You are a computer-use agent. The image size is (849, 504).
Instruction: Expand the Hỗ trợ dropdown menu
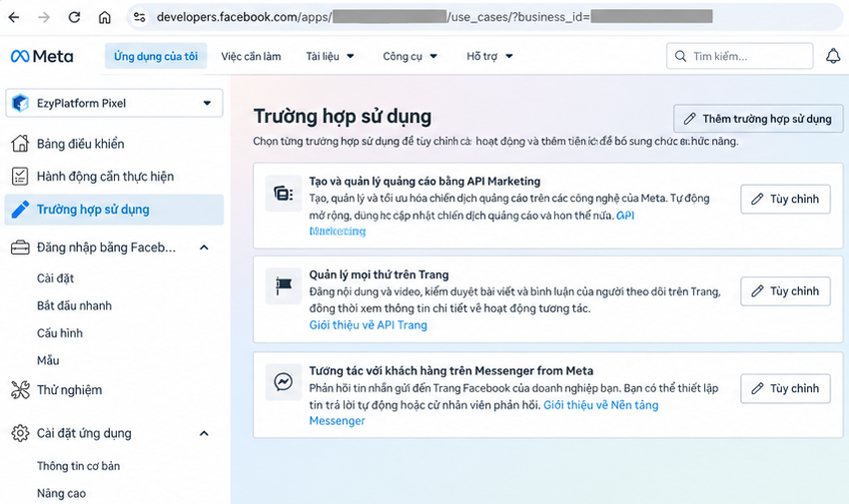[x=489, y=56]
